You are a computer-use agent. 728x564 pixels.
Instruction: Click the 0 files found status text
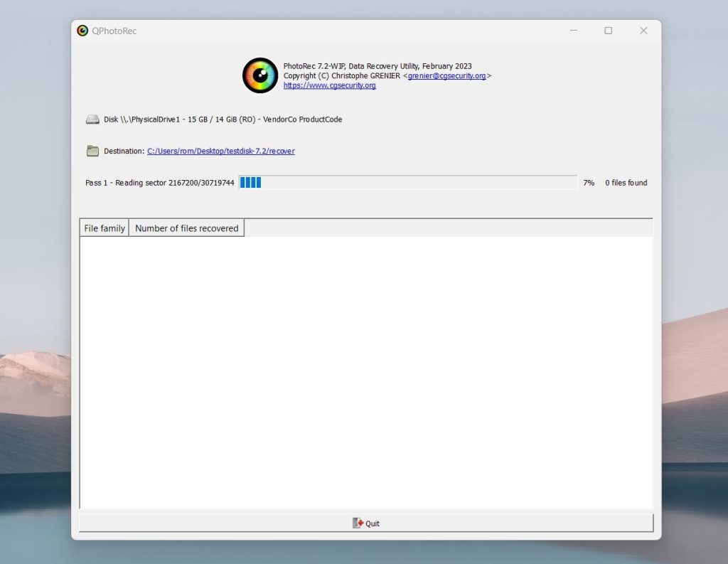click(625, 182)
